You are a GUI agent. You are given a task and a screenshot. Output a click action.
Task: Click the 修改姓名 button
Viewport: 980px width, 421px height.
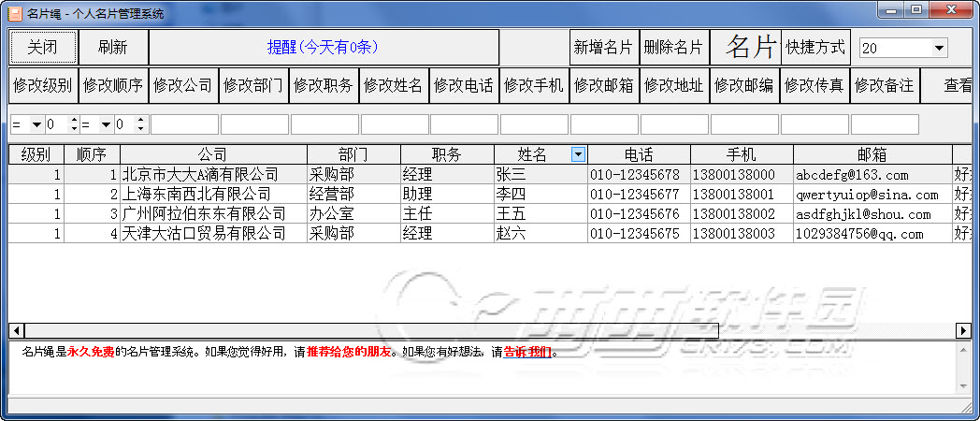pyautogui.click(x=394, y=86)
